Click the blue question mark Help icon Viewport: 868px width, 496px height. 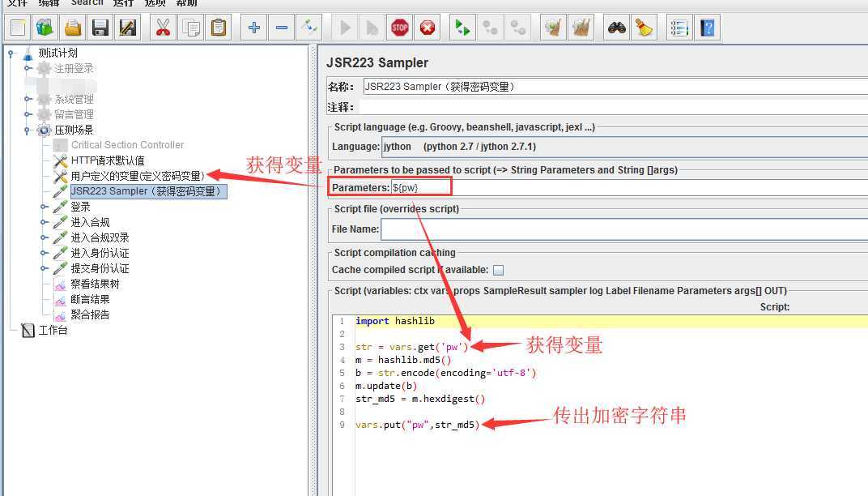[x=707, y=28]
